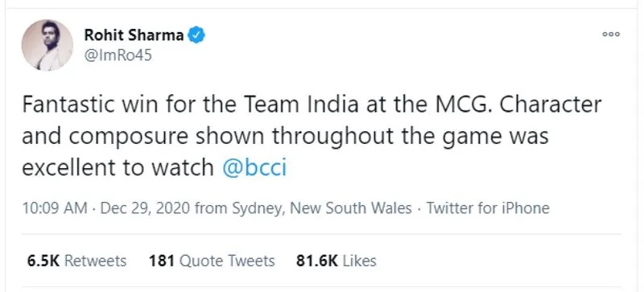Click the @ImRo45 handle

pos(118,56)
